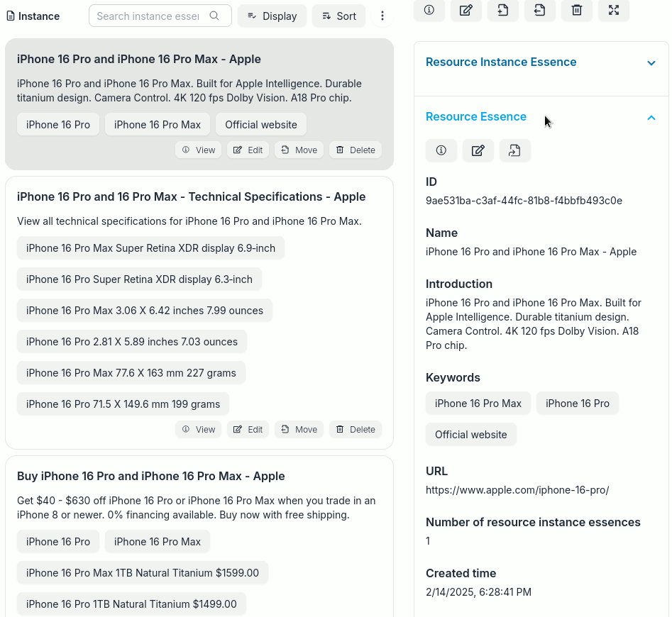Viewport: 672px width, 617px height.
Task: Click the '77.6 X 163 mm 227 grams' tag
Action: coord(131,373)
